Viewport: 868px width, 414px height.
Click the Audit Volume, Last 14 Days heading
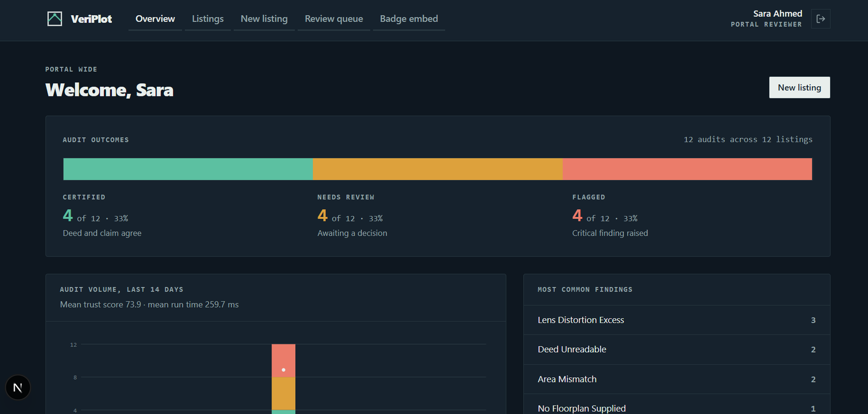coord(122,290)
